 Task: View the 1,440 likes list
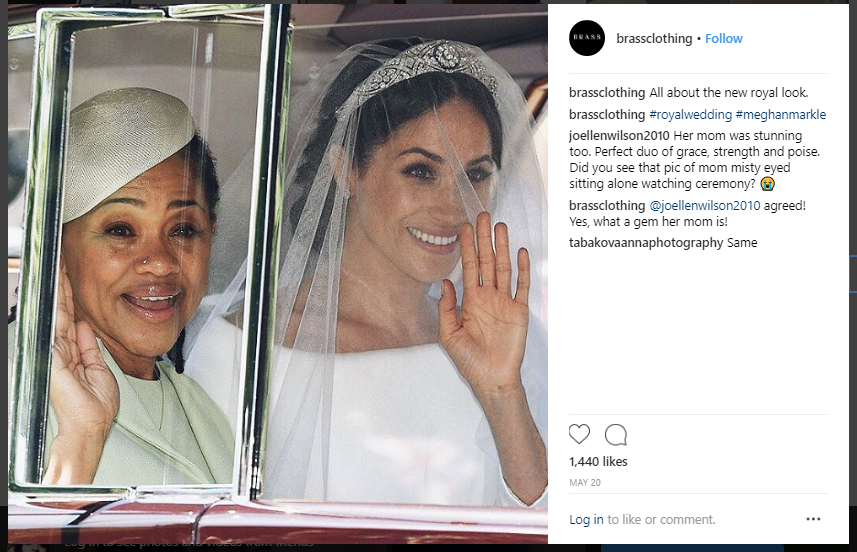(x=598, y=462)
